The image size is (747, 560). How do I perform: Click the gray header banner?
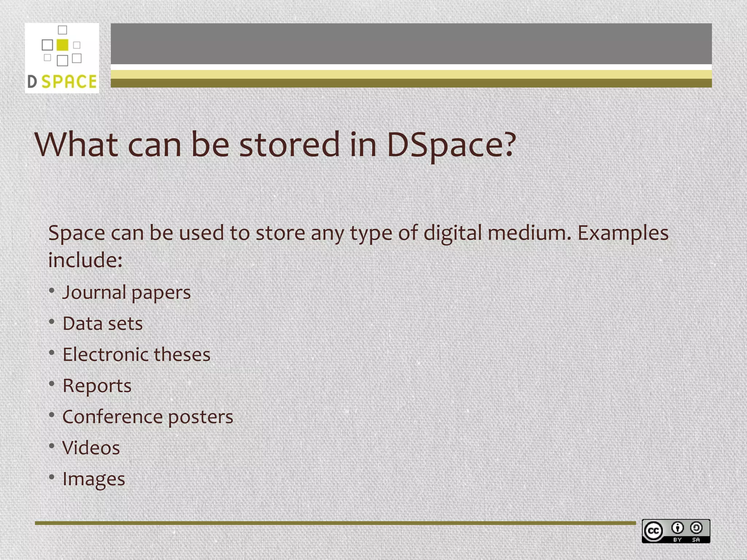411,44
